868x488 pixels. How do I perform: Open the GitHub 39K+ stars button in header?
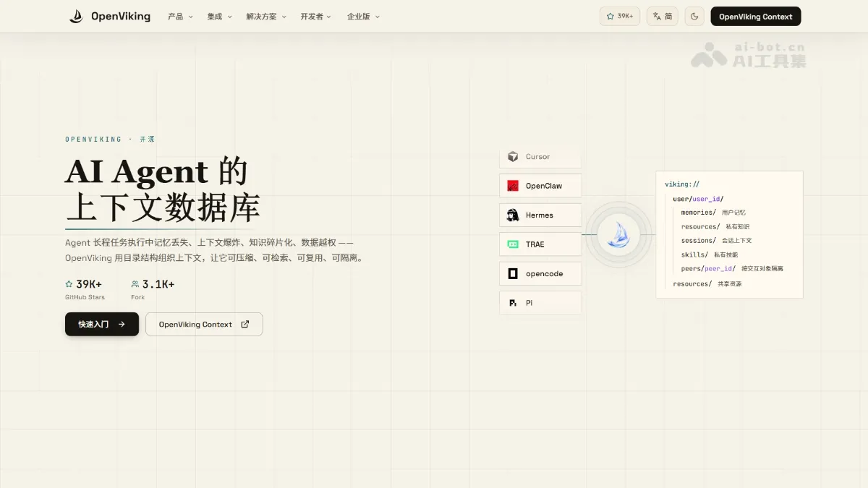click(620, 16)
